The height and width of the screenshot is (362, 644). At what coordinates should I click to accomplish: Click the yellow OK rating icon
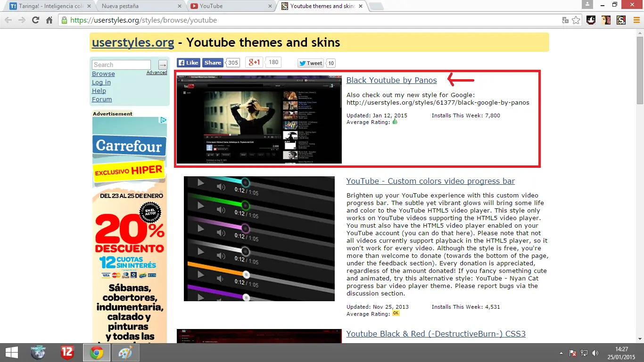click(x=396, y=313)
